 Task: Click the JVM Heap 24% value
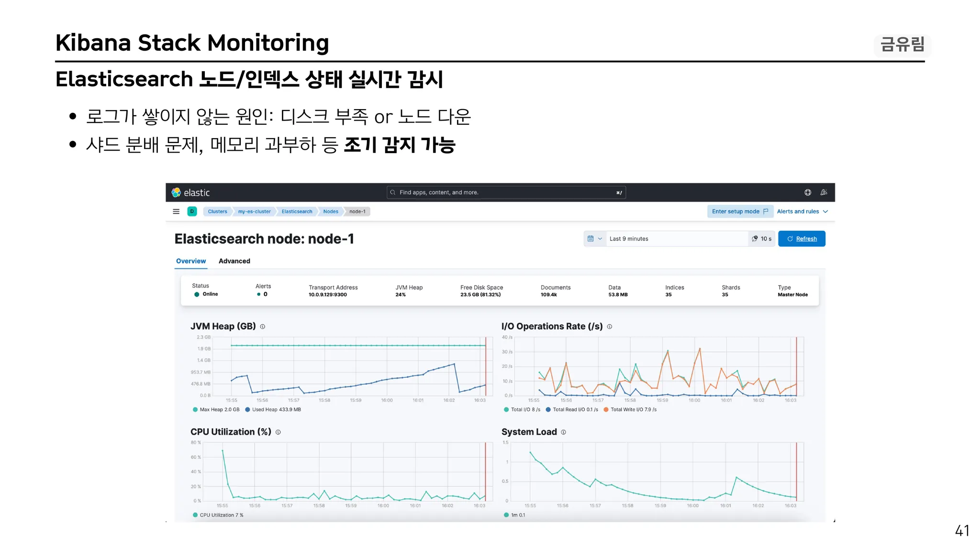pyautogui.click(x=401, y=295)
